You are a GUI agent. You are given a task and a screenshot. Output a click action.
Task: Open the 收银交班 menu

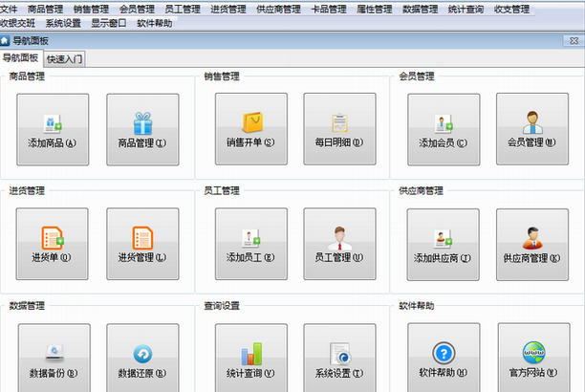[x=17, y=23]
